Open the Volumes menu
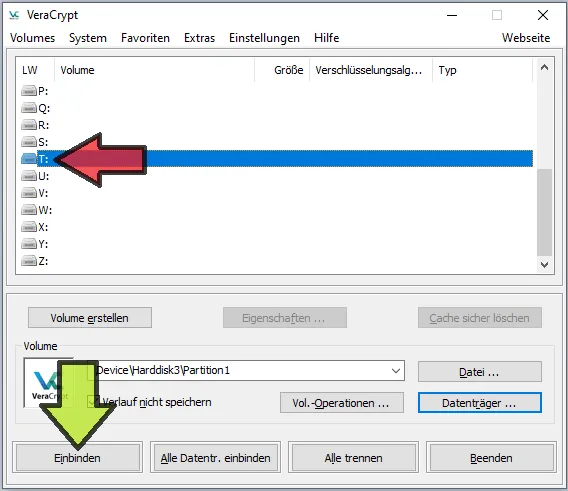Viewport: 568px width, 491px height. pyautogui.click(x=33, y=38)
